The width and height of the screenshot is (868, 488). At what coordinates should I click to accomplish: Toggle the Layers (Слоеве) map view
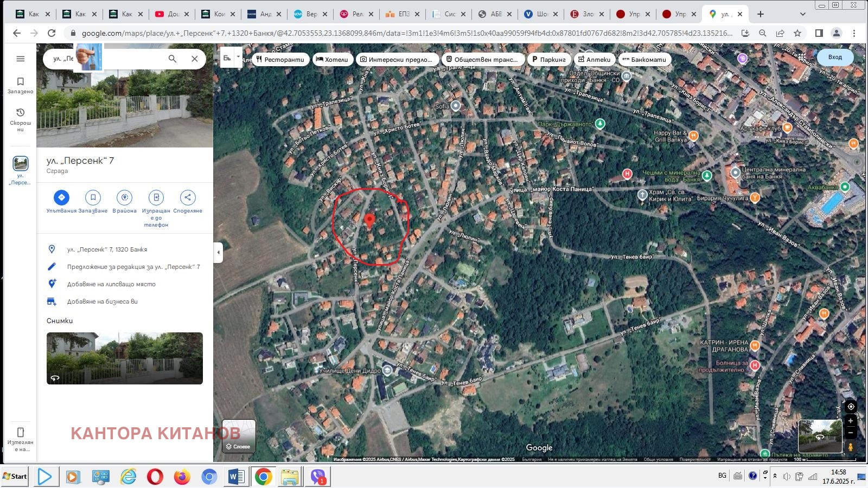click(239, 436)
